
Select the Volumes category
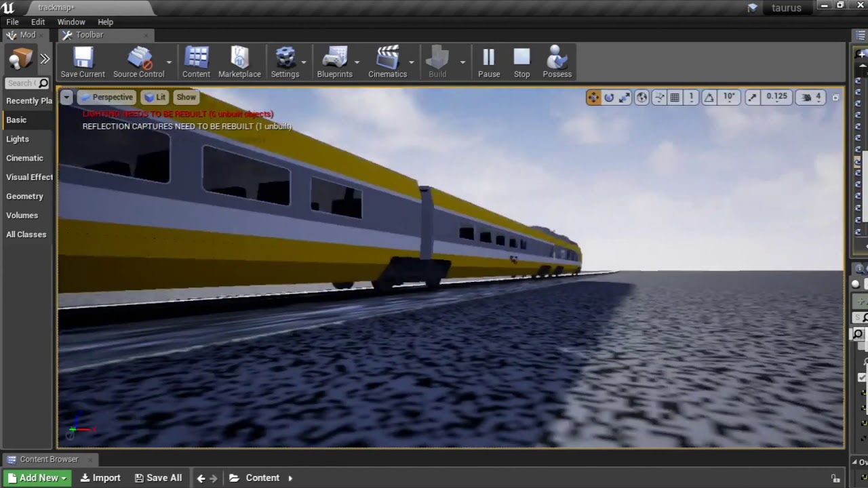[x=28, y=215]
